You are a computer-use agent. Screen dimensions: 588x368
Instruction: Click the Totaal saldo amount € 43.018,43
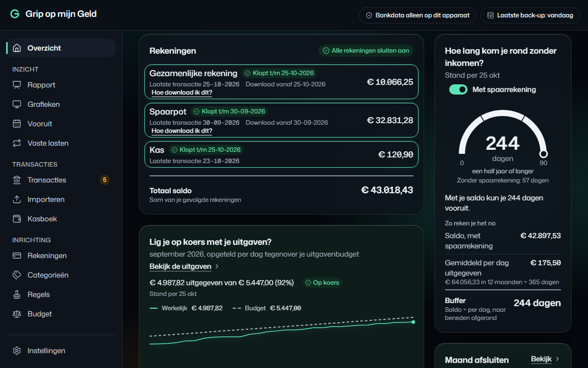coord(387,190)
